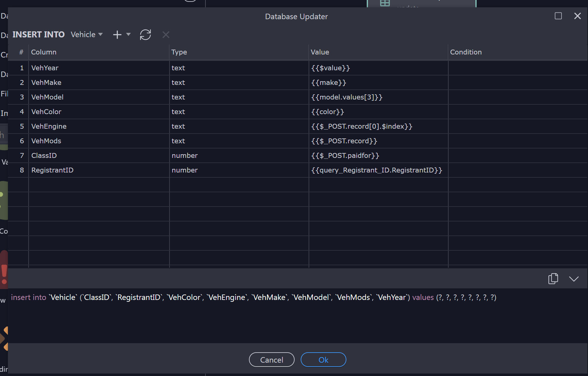Image resolution: width=588 pixels, height=376 pixels.
Task: Close the Database Updater dialog
Action: tap(577, 16)
